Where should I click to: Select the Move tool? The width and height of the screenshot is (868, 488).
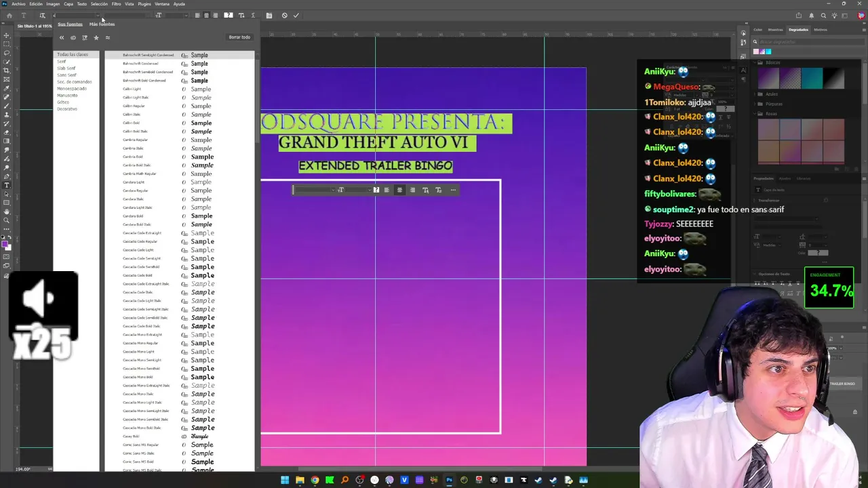point(7,35)
